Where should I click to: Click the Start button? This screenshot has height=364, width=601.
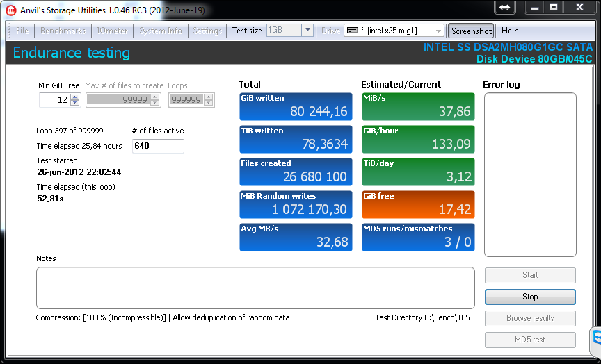(x=530, y=275)
